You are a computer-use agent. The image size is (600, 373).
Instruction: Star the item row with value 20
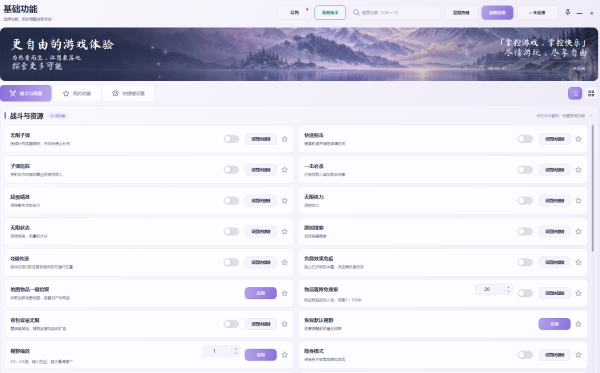point(578,293)
